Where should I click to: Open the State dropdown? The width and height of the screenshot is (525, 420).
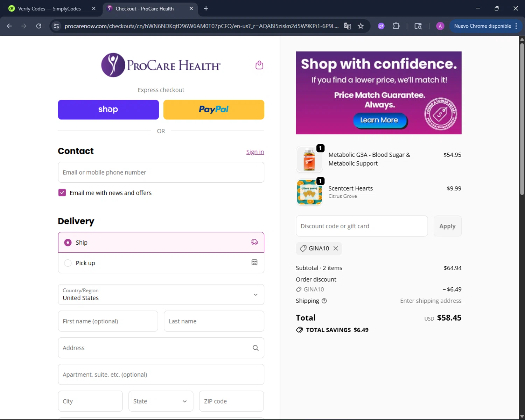coord(161,401)
